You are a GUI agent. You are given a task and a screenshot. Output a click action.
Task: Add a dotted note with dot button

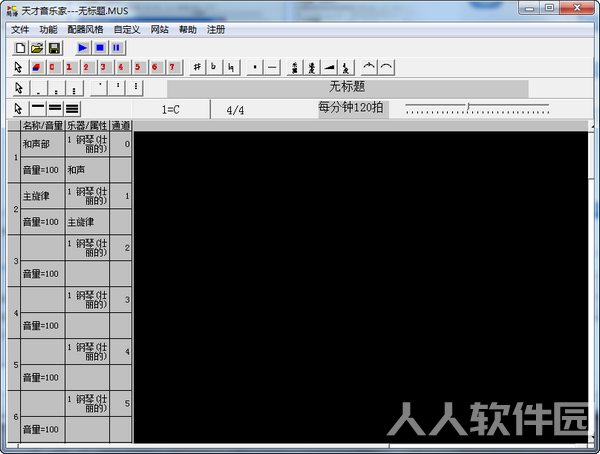pyautogui.click(x=255, y=68)
